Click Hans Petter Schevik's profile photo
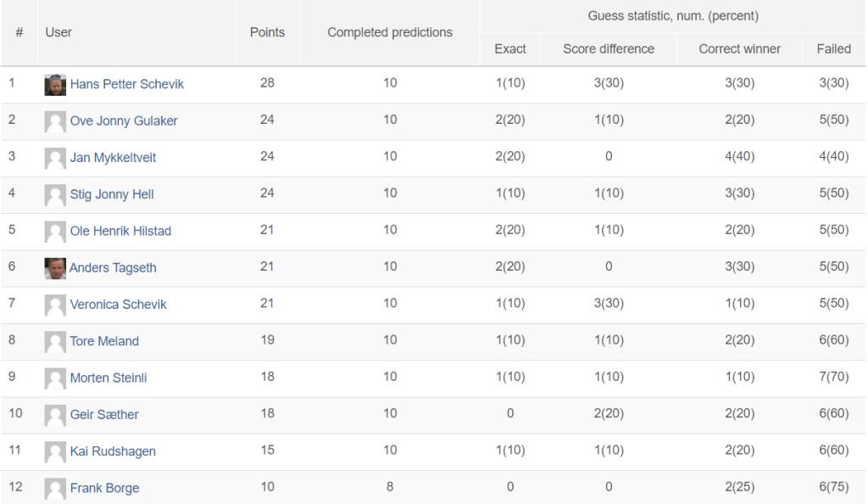The width and height of the screenshot is (868, 504). click(x=55, y=85)
